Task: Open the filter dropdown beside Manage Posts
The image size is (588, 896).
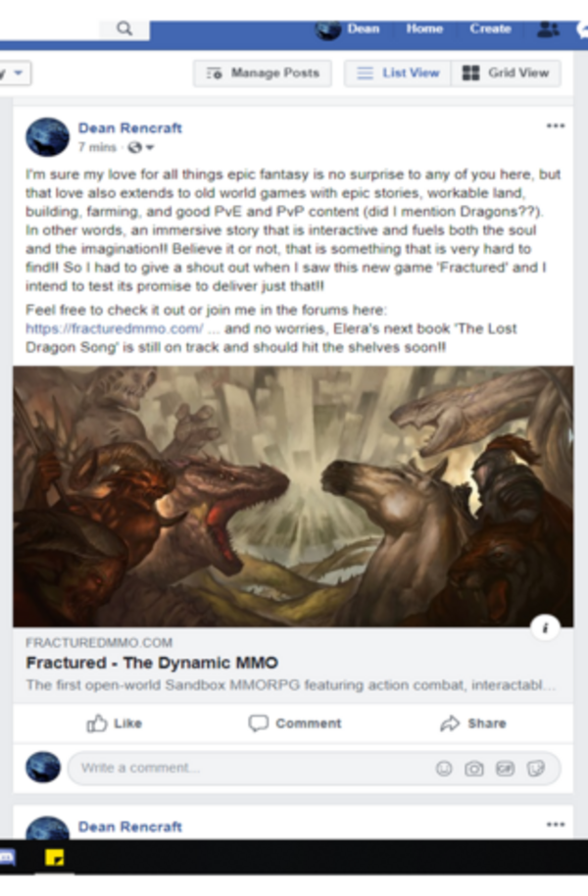Action: (15, 74)
